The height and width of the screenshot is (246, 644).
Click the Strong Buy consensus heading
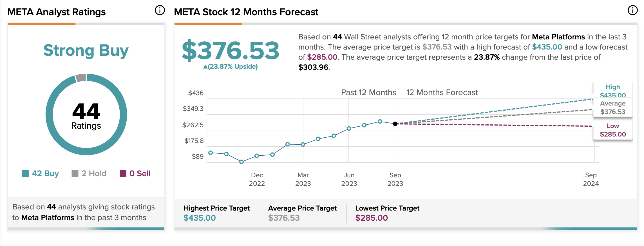(x=86, y=51)
